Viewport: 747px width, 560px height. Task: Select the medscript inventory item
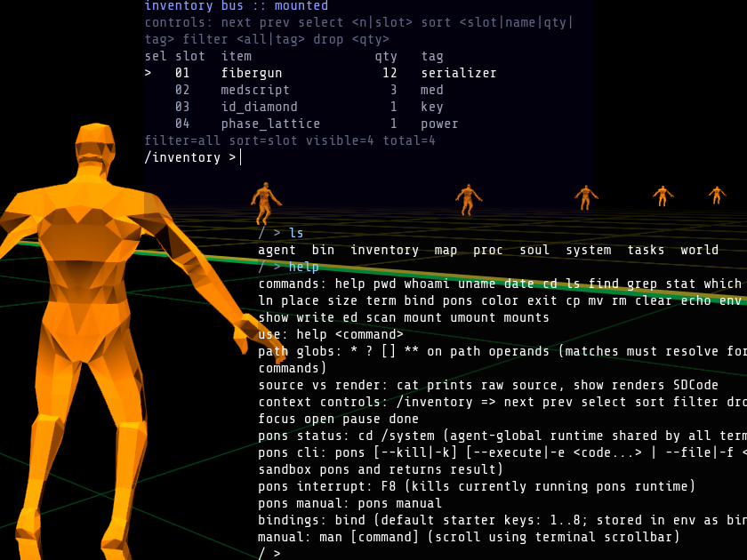pos(255,90)
